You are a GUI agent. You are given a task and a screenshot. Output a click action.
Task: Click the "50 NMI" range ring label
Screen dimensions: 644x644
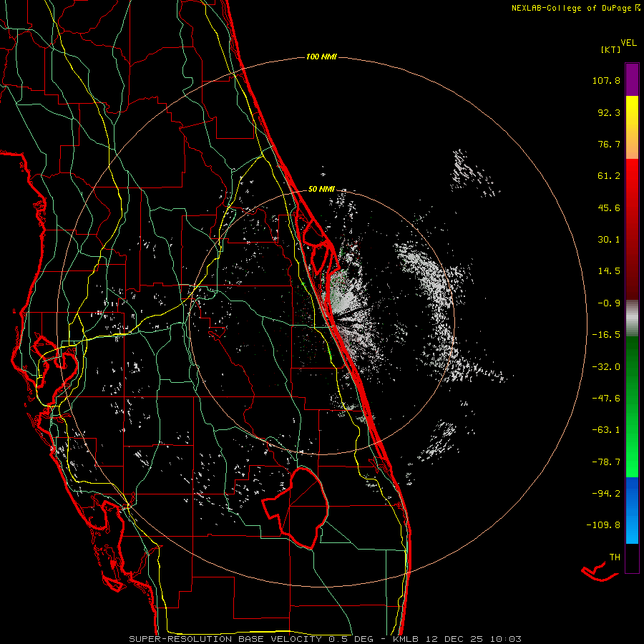(321, 190)
